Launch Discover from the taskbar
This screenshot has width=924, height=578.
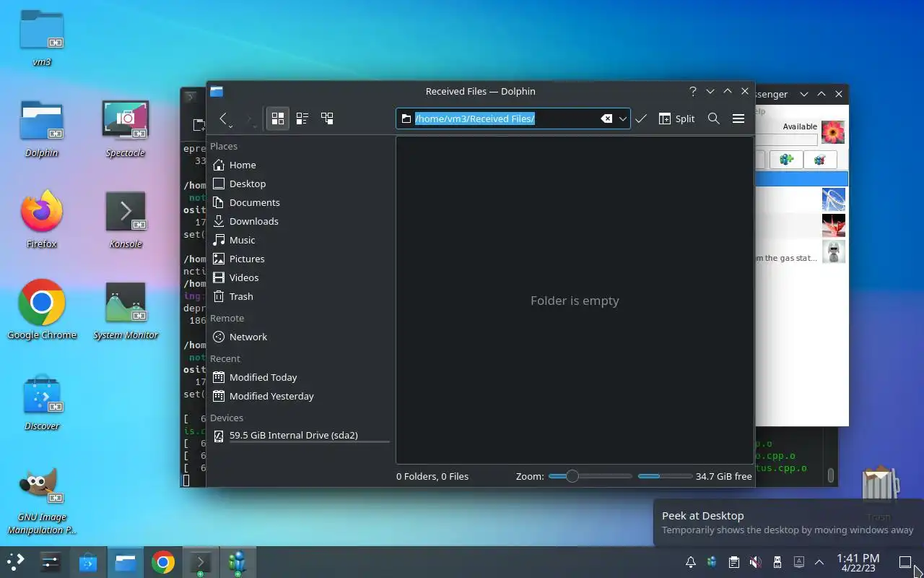(88, 562)
